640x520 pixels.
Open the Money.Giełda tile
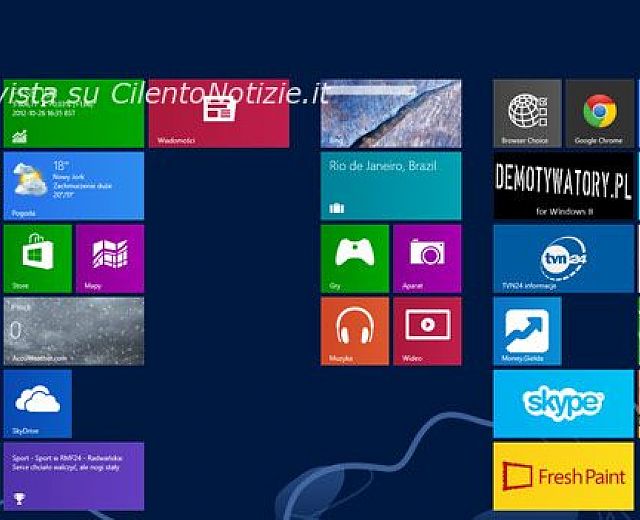coord(527,331)
